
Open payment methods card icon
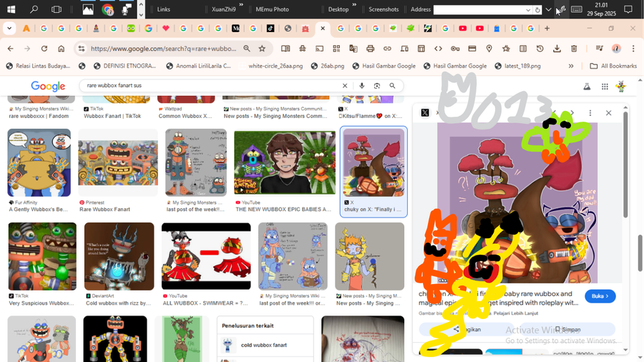point(472,49)
